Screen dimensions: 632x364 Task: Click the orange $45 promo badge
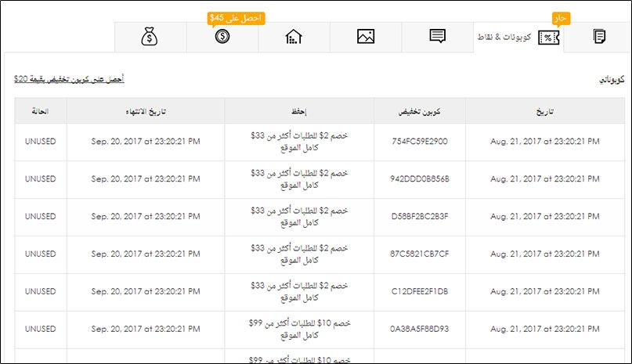(237, 18)
